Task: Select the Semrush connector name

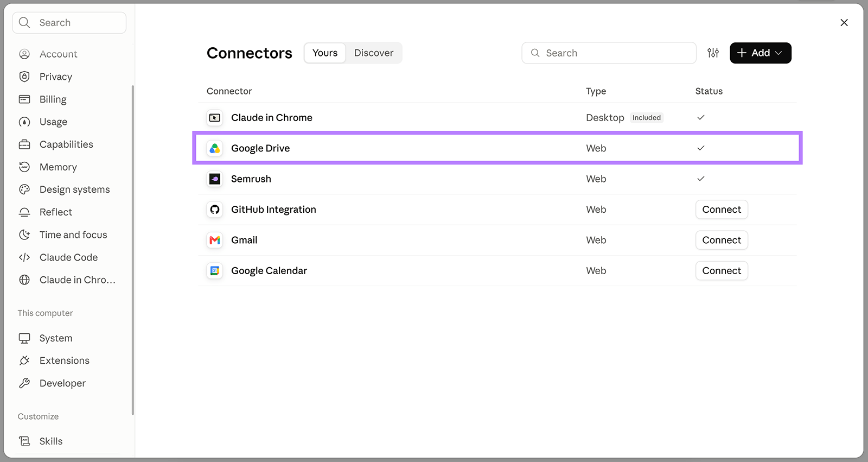Action: click(x=251, y=179)
